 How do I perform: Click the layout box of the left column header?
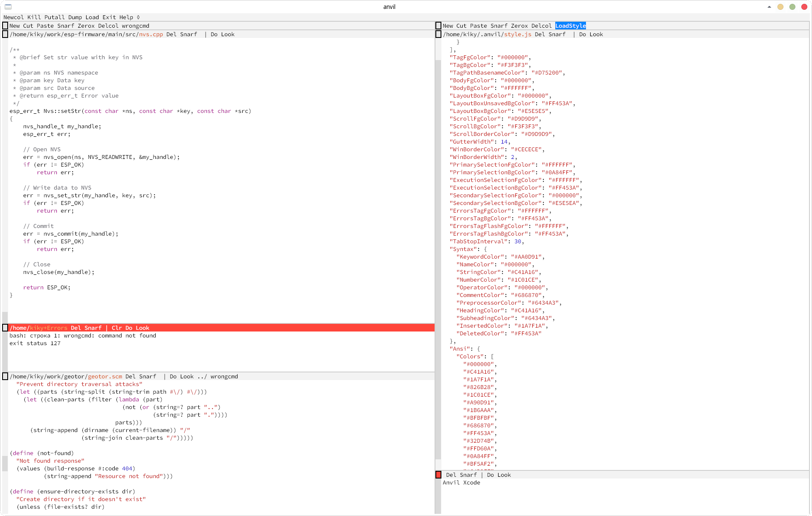(x=5, y=26)
